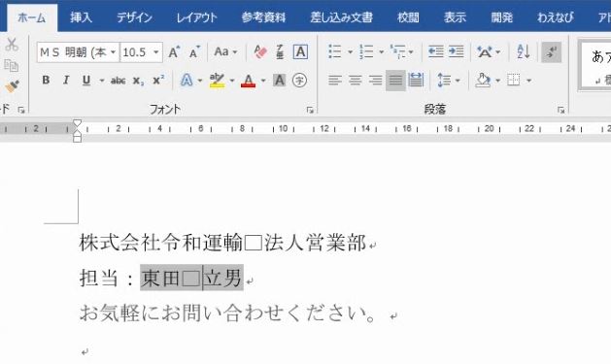Apply character shading with the gray A

[279, 81]
